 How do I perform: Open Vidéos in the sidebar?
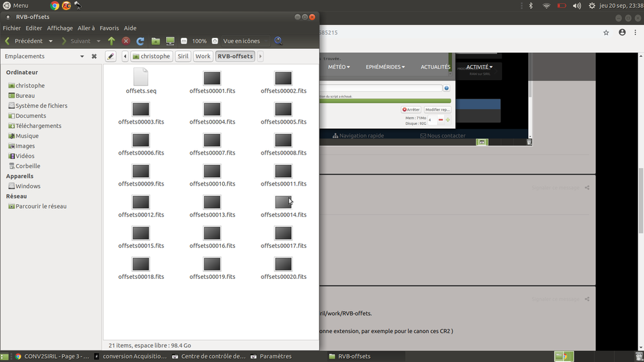click(21, 156)
